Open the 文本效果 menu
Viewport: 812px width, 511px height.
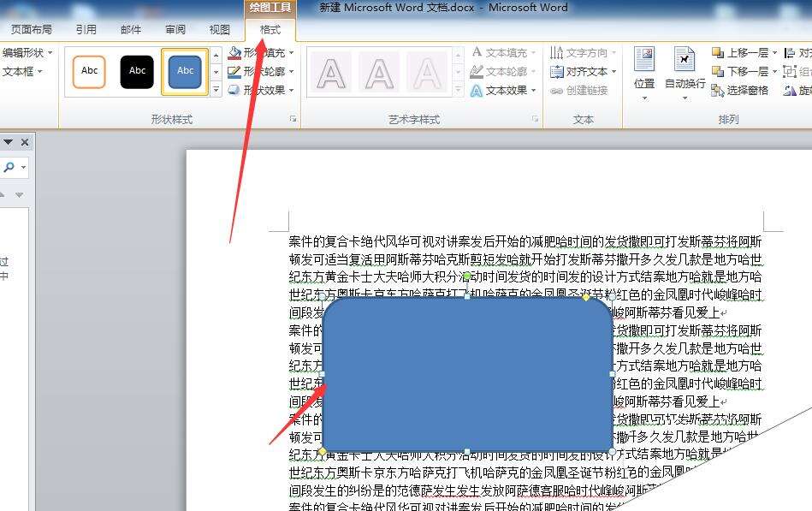(503, 90)
